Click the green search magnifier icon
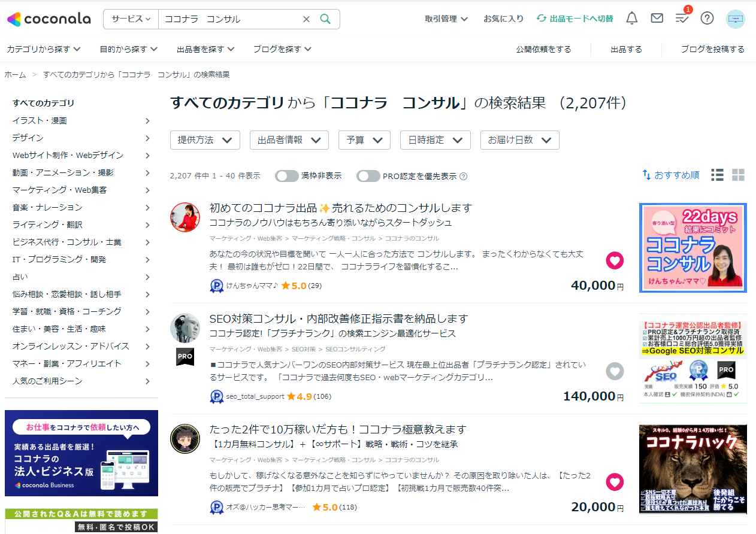Viewport: 756px width, 534px height. pos(325,19)
